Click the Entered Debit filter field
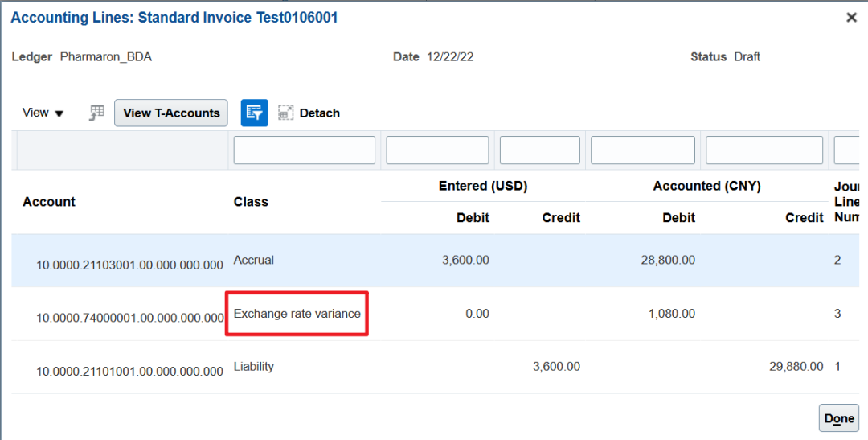This screenshot has height=440, width=868. click(437, 150)
